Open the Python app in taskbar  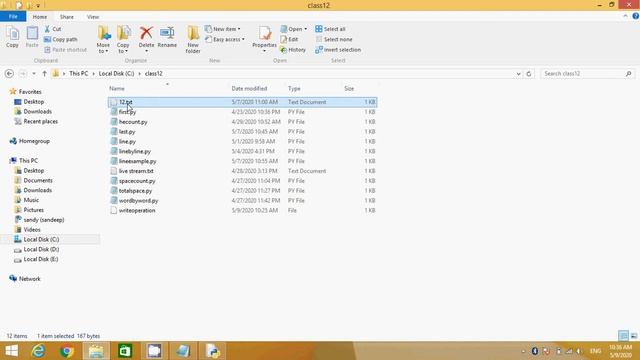[213, 351]
